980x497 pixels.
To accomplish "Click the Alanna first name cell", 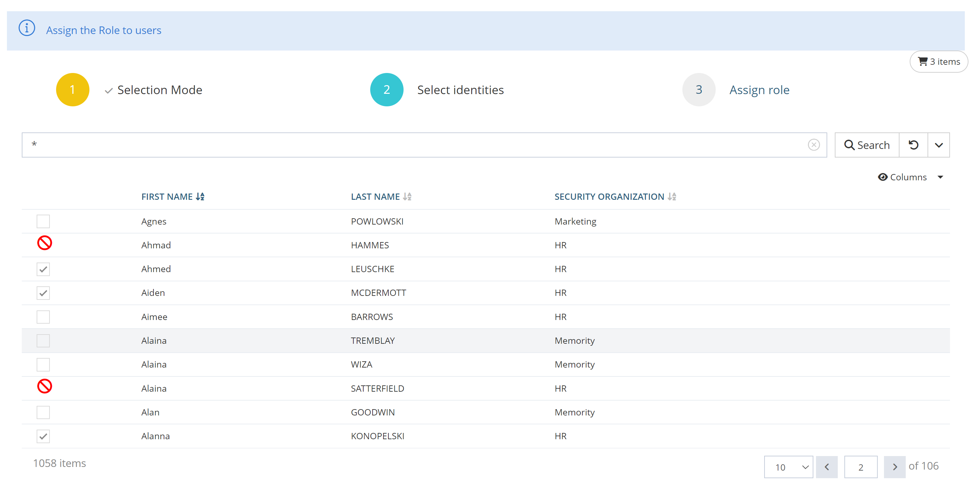I will [155, 436].
